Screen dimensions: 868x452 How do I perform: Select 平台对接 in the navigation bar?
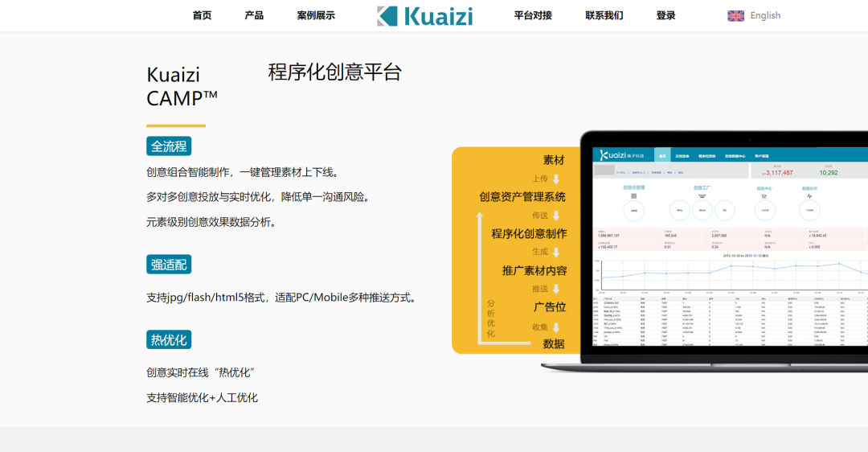[x=533, y=16]
